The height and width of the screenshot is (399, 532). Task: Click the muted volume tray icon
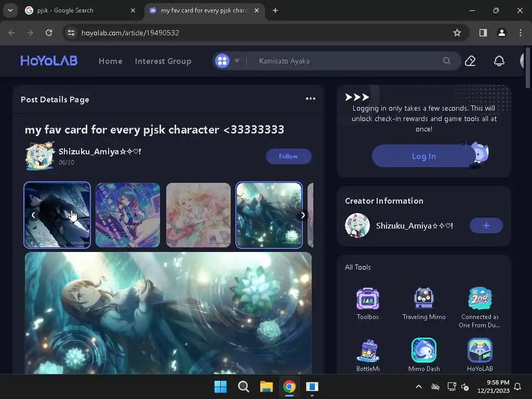pos(465,387)
